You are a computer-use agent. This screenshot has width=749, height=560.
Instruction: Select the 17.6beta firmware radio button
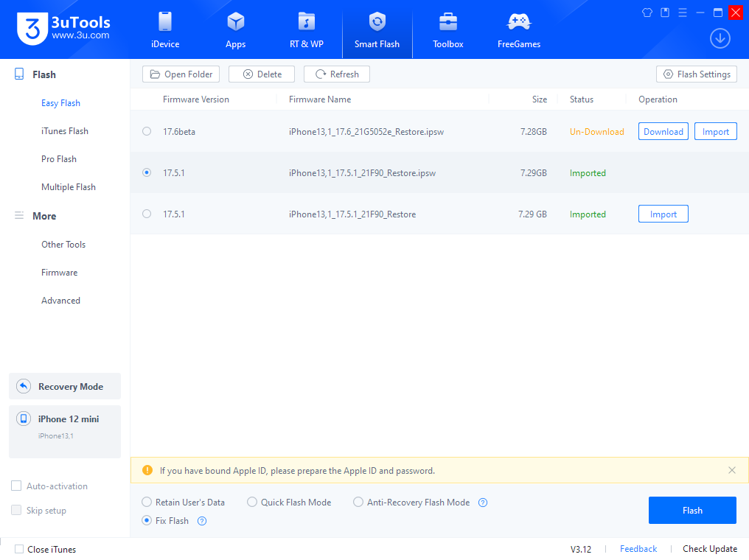coord(147,131)
